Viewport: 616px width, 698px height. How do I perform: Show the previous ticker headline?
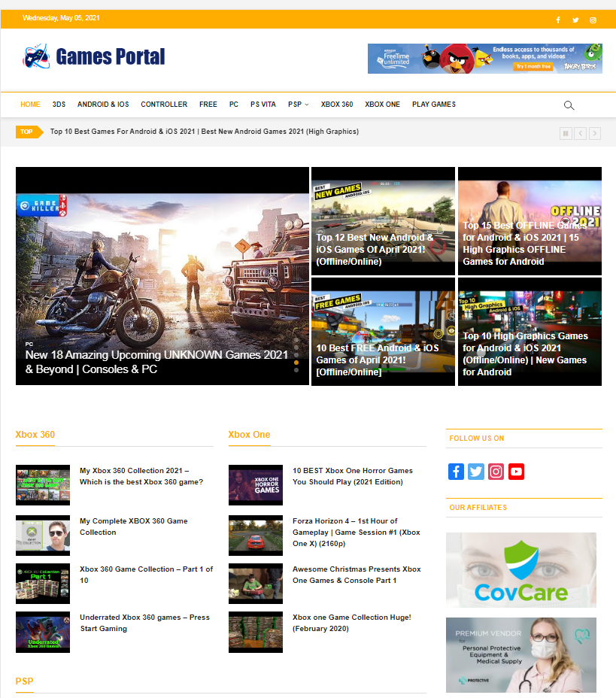tap(581, 133)
